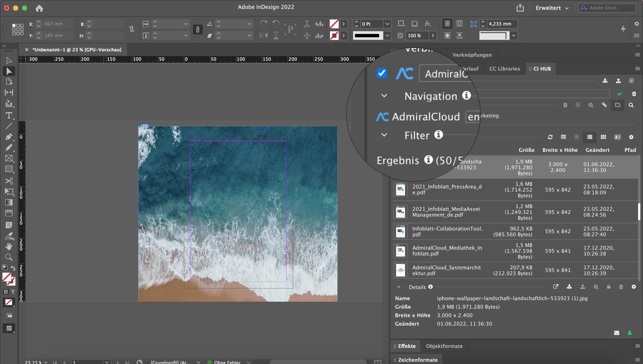
Task: Pick the Hand tool
Action: (9, 246)
